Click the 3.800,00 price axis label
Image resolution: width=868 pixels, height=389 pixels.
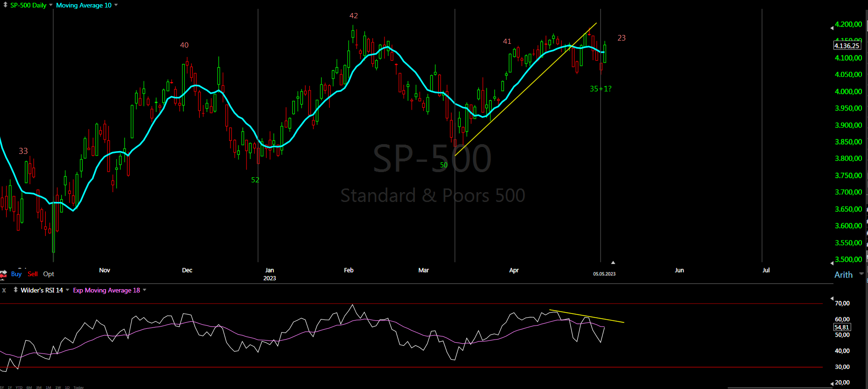click(x=848, y=159)
